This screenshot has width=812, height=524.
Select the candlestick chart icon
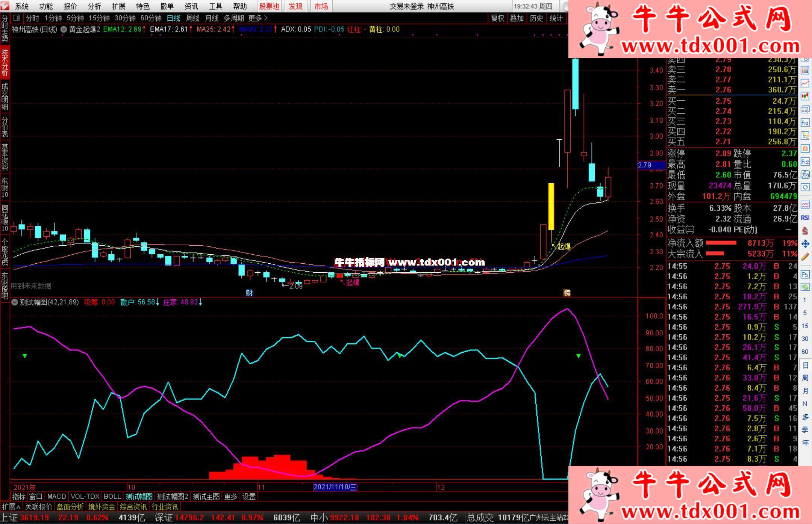click(805, 96)
